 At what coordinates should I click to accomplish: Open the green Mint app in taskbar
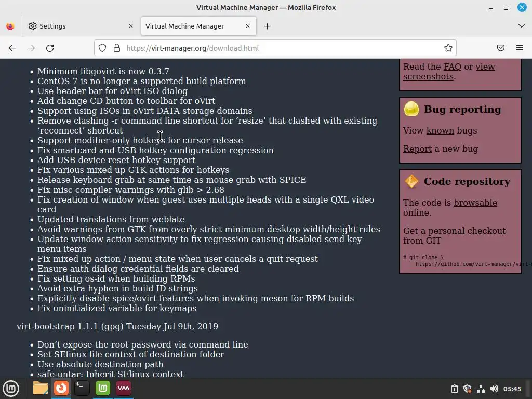click(x=103, y=388)
